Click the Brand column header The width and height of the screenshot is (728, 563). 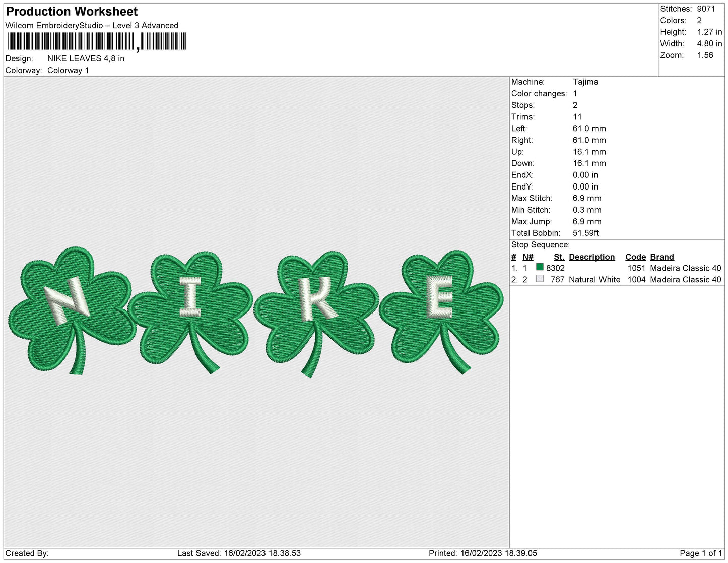tap(661, 257)
